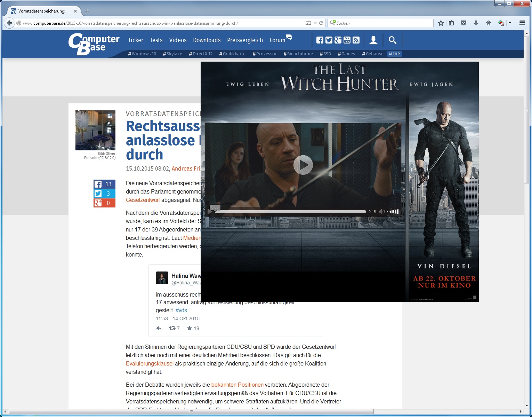
Task: Open the #DirectX 12 topic link
Action: tap(201, 54)
